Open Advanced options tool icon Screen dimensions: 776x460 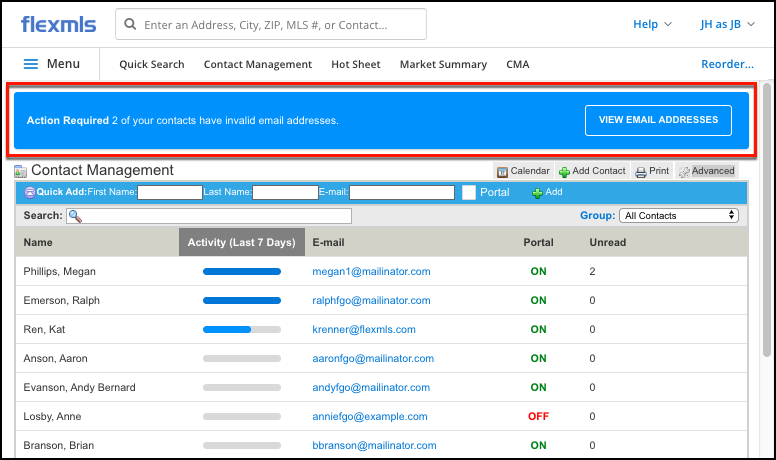point(684,171)
